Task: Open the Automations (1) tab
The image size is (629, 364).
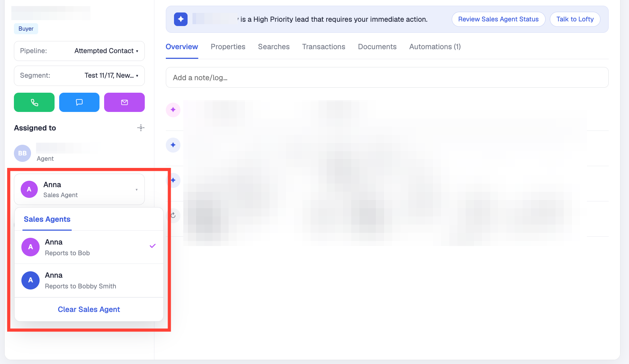Action: pos(435,47)
